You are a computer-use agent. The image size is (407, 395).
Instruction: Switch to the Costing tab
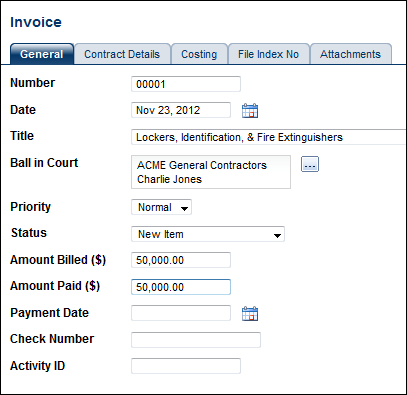click(199, 54)
